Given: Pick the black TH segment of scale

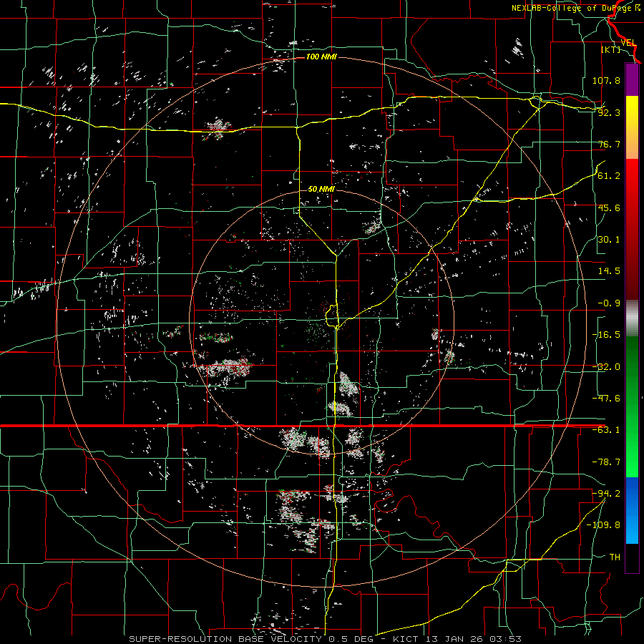Looking at the screenshot, I should [x=632, y=557].
